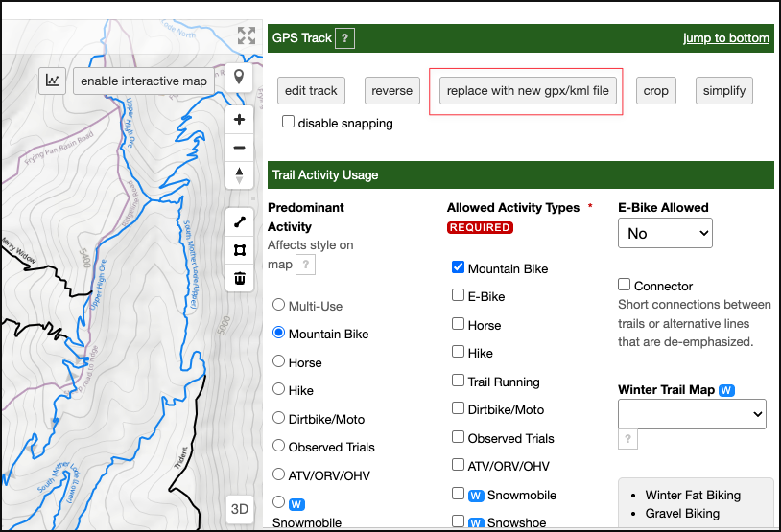Enable the disable snapping checkbox
The image size is (781, 532).
(288, 123)
